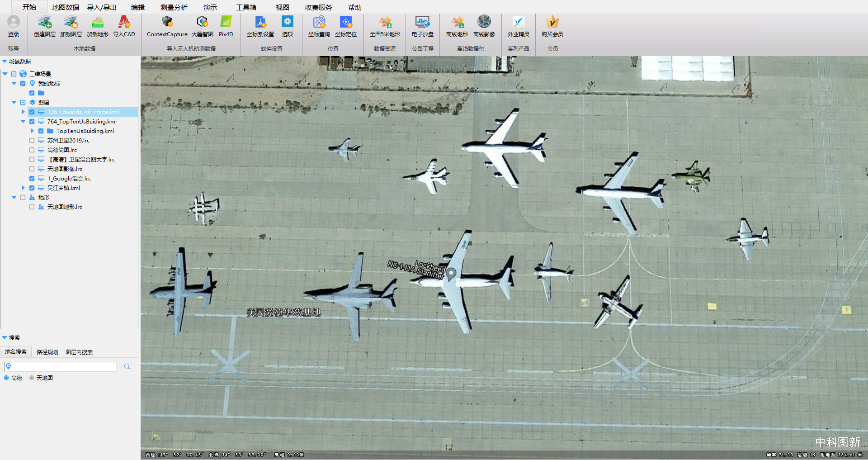Open the 选项 options gear icon
Viewport: 868px width, 460px height.
click(x=288, y=22)
